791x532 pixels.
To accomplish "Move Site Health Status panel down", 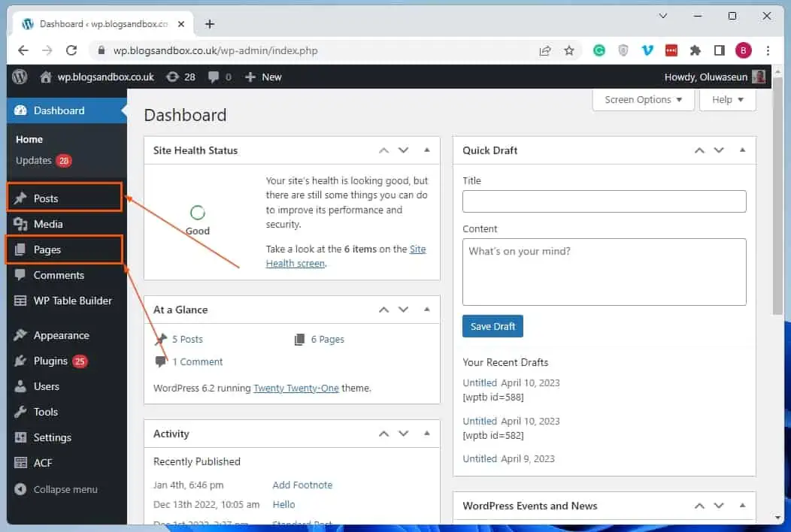I will [403, 150].
